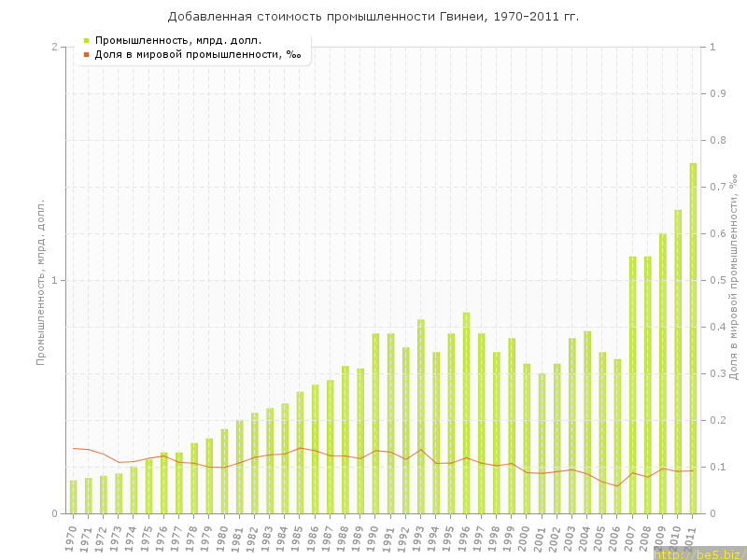
Task: Click the bar for year 2001
Action: point(542,443)
